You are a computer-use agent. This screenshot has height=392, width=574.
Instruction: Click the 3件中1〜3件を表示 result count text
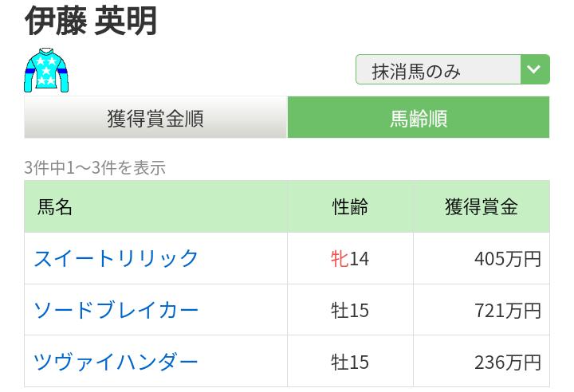pos(95,167)
